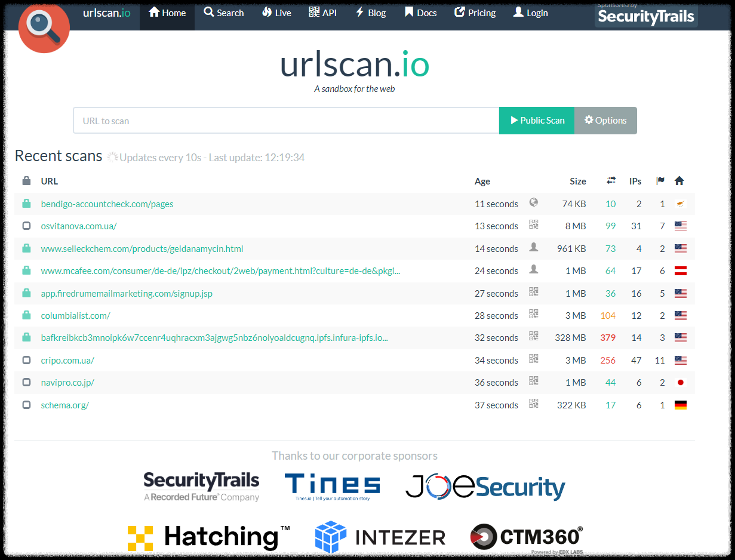
Task: Click the US flag in cripo.com.ua row
Action: coord(680,361)
